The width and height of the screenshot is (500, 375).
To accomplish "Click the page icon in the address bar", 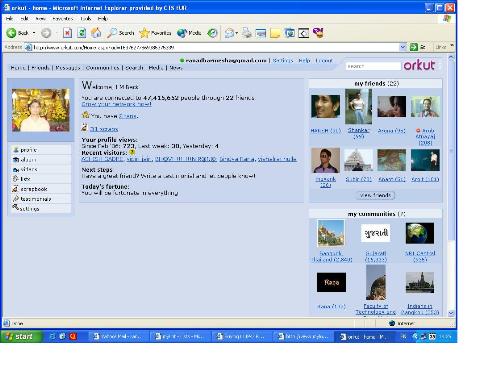I will click(x=29, y=47).
